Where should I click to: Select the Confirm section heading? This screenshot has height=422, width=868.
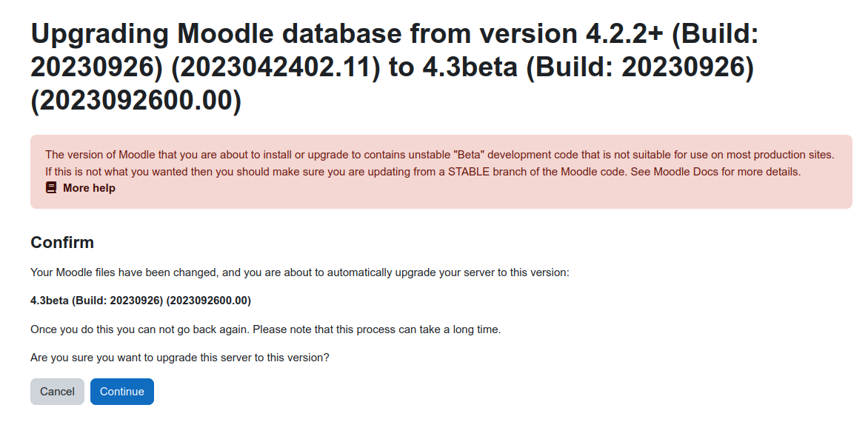coord(62,242)
